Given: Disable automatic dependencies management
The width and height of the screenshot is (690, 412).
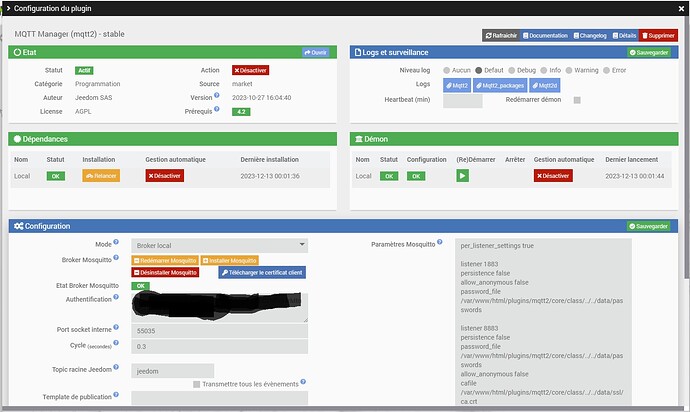Looking at the screenshot, I should [165, 176].
